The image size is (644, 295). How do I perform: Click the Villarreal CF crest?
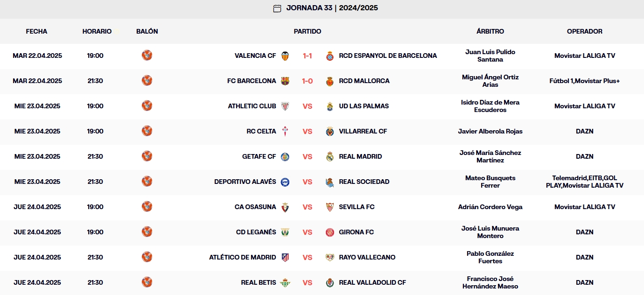click(x=330, y=132)
